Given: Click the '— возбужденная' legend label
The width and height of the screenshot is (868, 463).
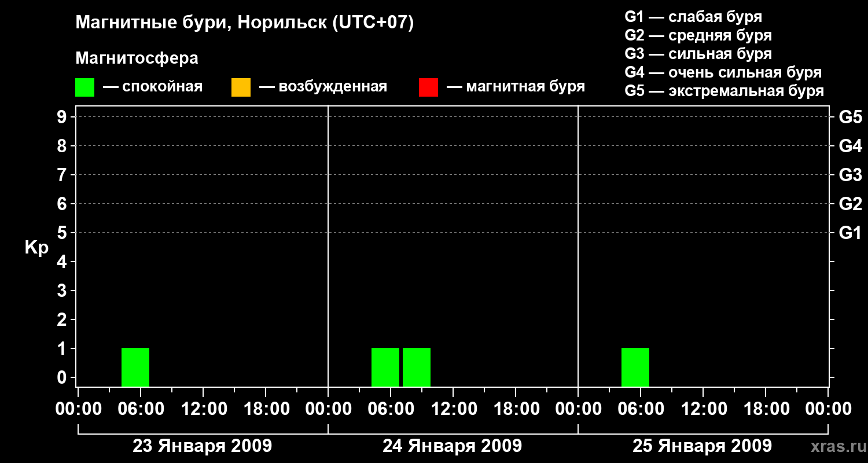Looking at the screenshot, I should click(323, 87).
